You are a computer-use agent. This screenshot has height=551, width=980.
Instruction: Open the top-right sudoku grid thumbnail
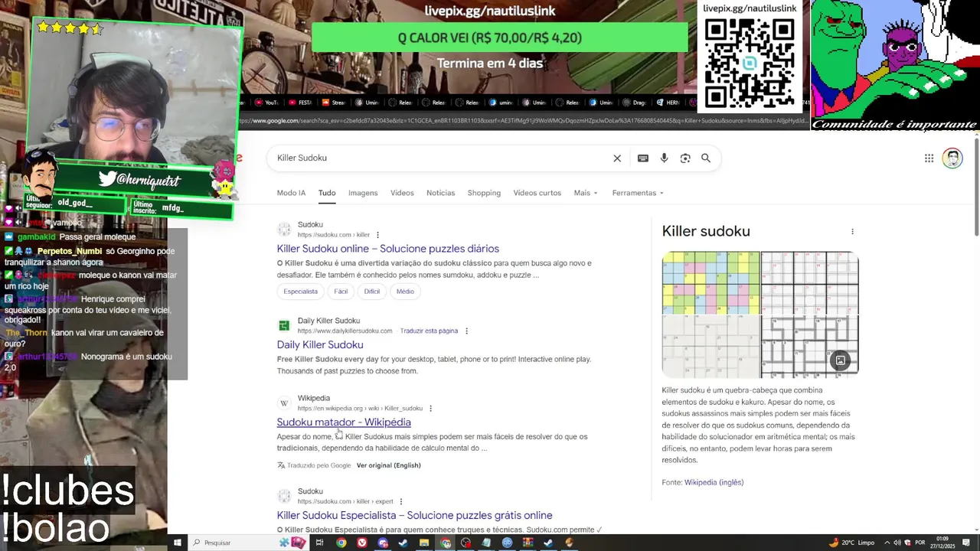(810, 282)
